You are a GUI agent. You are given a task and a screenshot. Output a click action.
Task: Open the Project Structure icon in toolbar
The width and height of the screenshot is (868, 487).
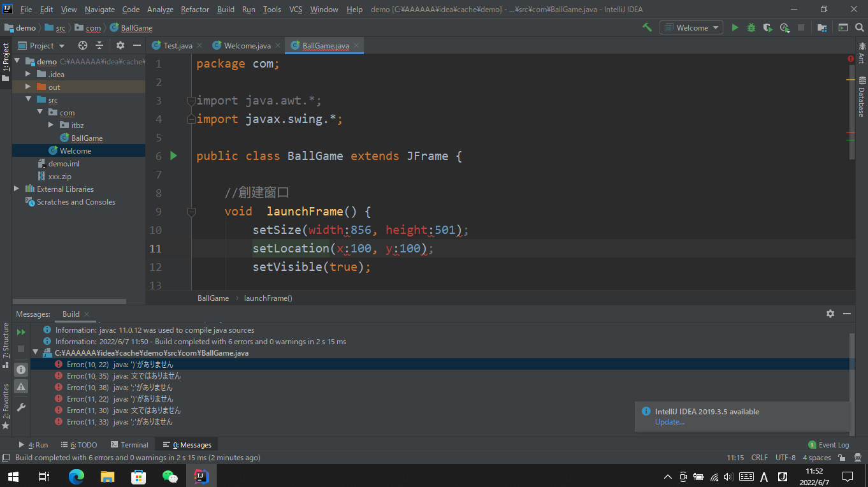click(822, 27)
